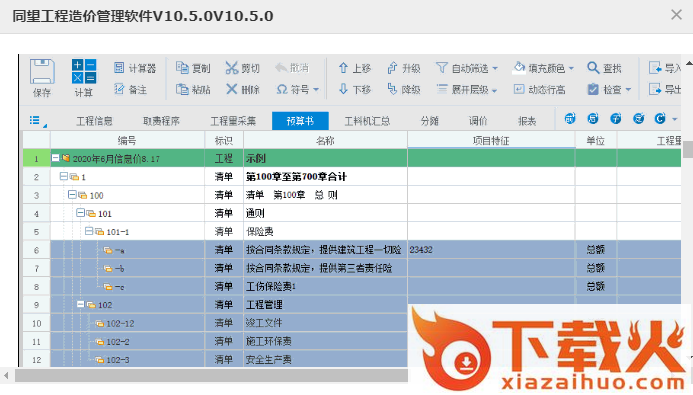This screenshot has height=395, width=693.
Task: Click the Copy (复制) button
Action: (193, 68)
